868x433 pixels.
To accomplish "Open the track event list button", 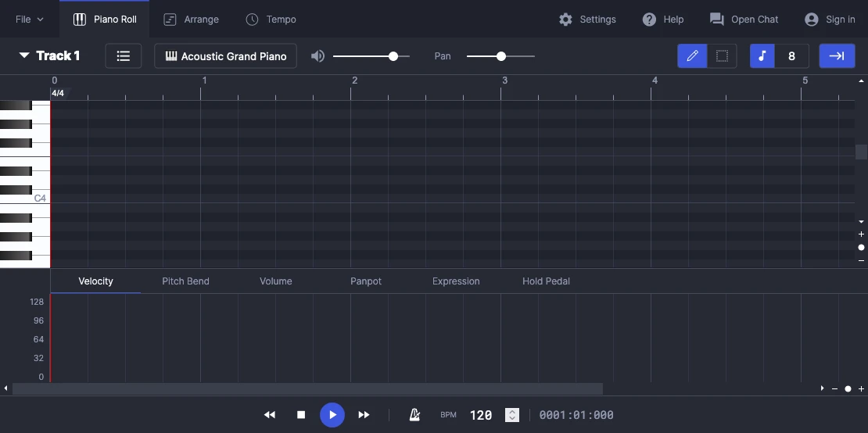I will tap(124, 55).
